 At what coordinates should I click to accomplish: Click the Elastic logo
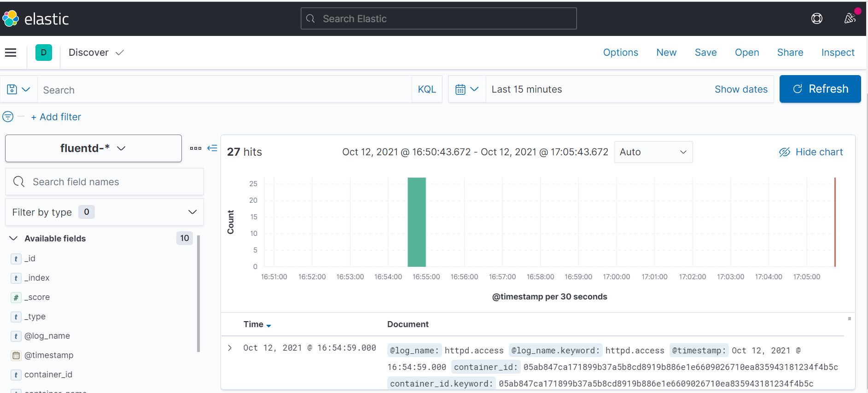click(x=35, y=18)
